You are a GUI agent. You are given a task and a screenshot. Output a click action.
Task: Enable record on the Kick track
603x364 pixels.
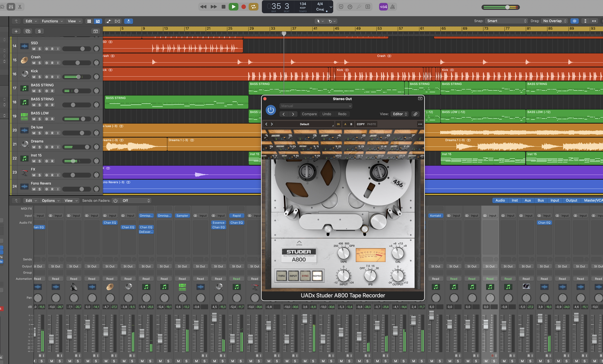[x=52, y=77]
